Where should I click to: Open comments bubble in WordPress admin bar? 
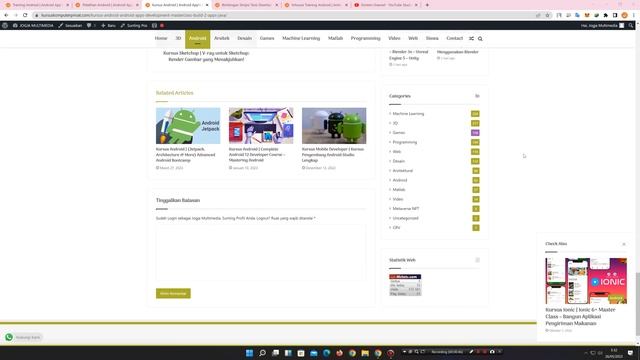point(91,25)
